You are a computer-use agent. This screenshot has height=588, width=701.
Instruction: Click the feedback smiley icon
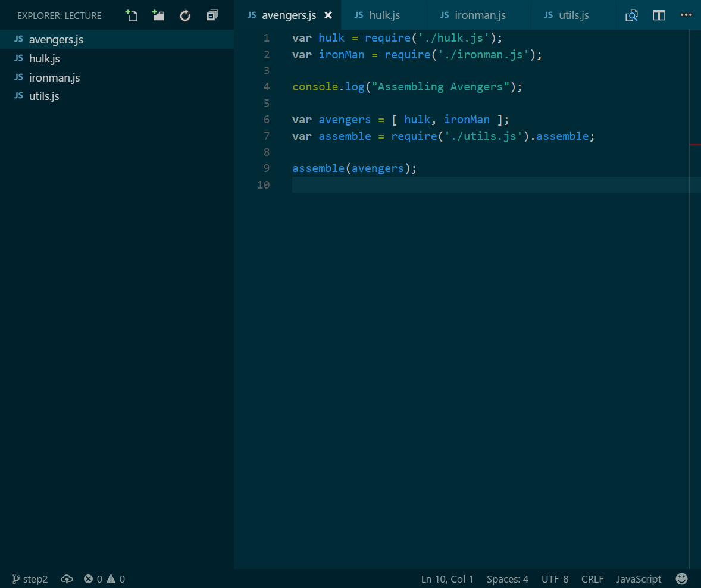coord(681,579)
